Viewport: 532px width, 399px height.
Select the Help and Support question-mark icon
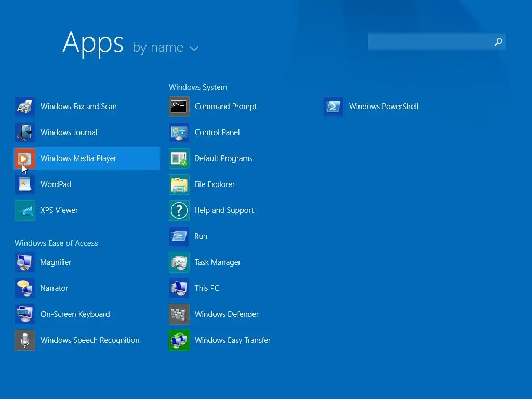click(x=179, y=210)
